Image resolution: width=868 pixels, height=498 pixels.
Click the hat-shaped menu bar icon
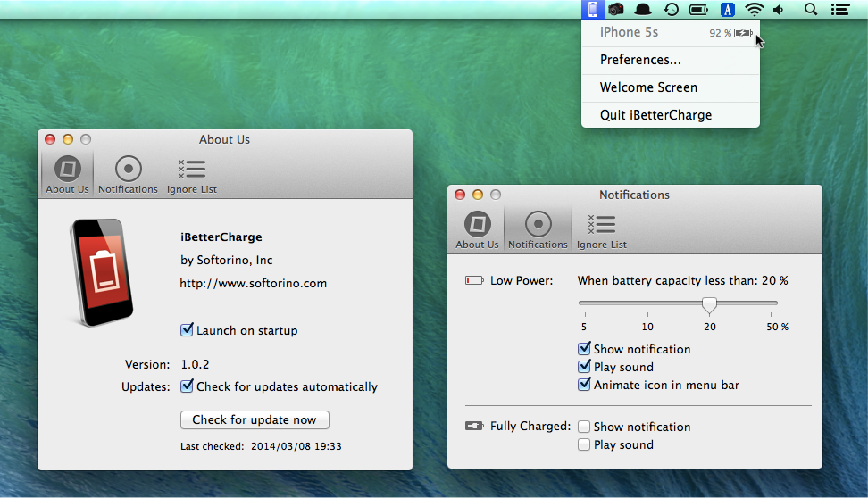point(643,10)
